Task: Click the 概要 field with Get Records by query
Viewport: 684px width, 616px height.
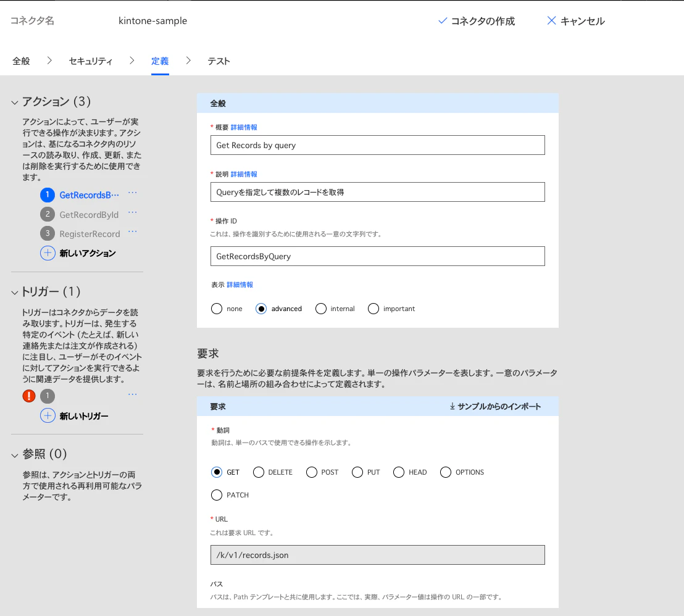Action: click(377, 145)
